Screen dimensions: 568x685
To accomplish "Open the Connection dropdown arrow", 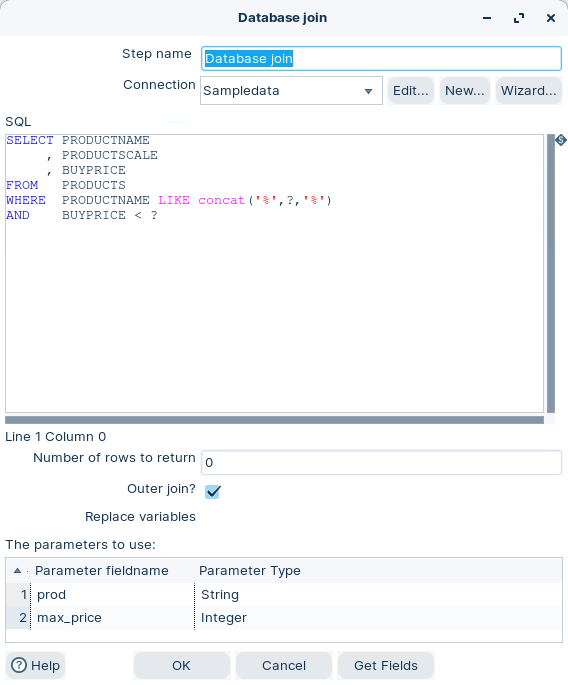I will pyautogui.click(x=368, y=91).
